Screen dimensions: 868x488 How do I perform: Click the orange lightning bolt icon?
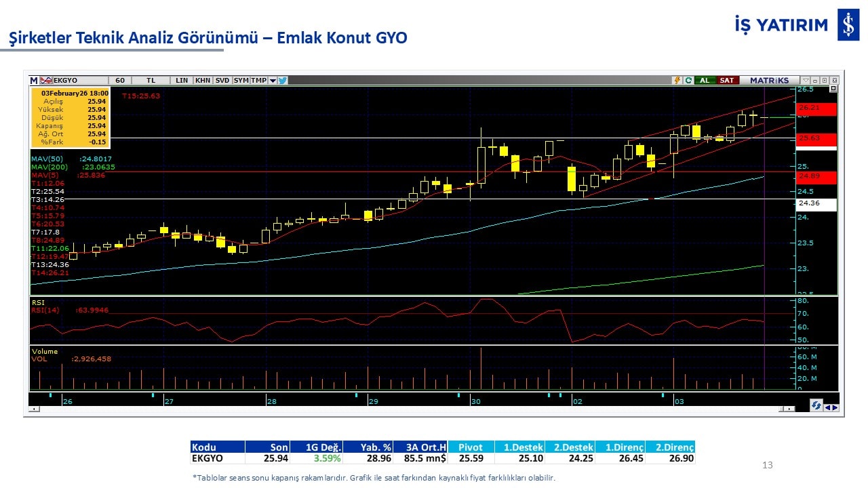[676, 80]
